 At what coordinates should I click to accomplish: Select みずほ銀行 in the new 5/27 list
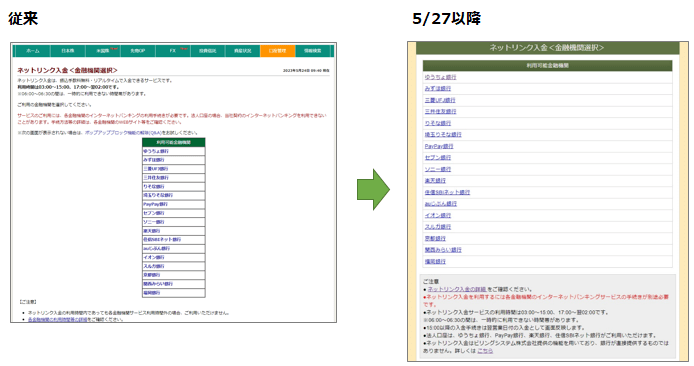[438, 89]
